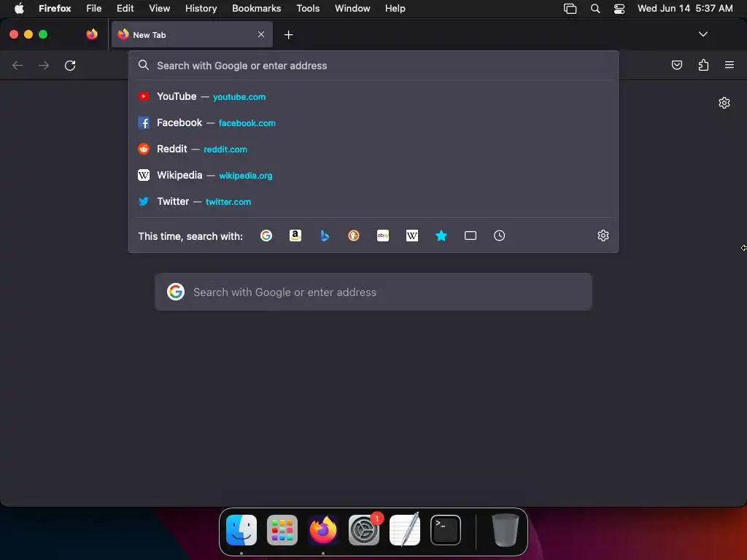Search this time with Wikipedia icon

click(412, 236)
